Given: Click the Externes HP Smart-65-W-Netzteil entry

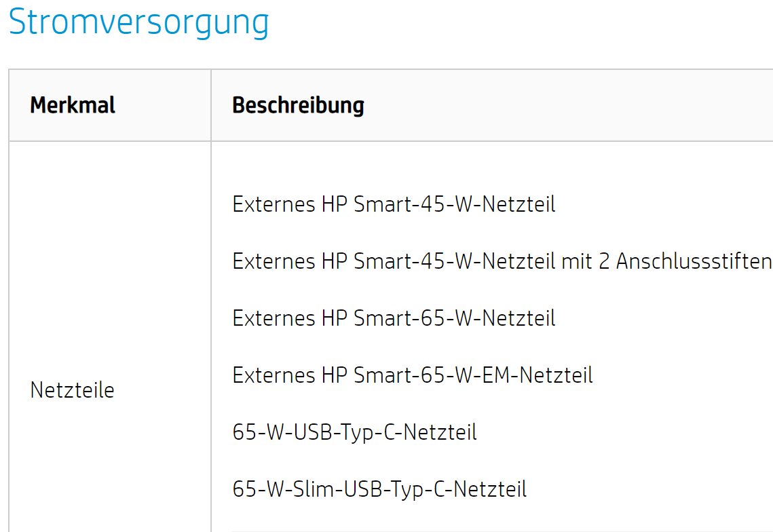Looking at the screenshot, I should tap(394, 318).
